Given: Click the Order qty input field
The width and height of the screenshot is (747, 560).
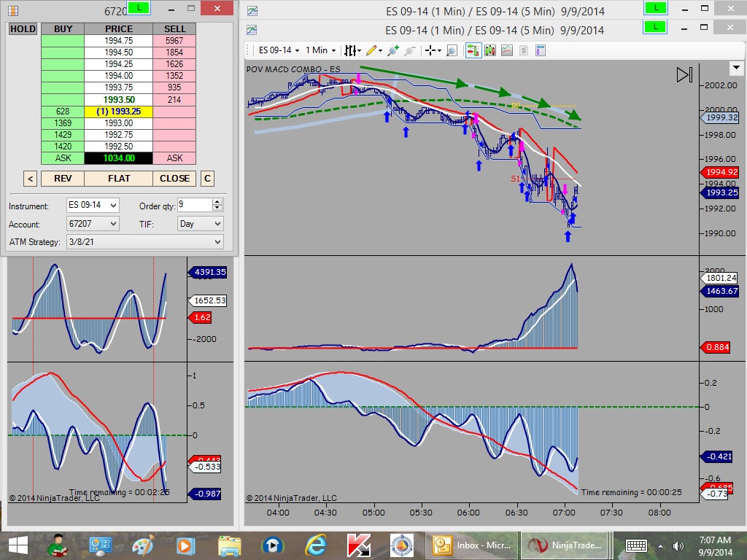Looking at the screenshot, I should pos(194,205).
